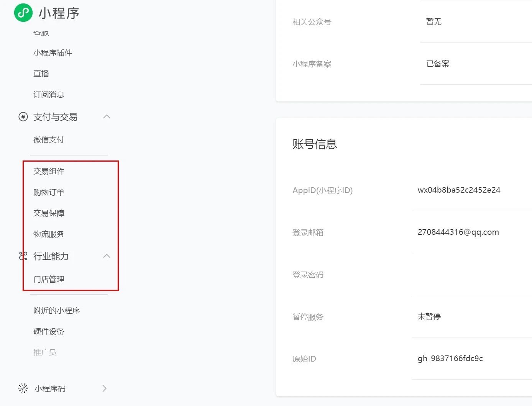Image resolution: width=532 pixels, height=406 pixels.
Task: Click the 未暂停 status value
Action: [x=429, y=316]
